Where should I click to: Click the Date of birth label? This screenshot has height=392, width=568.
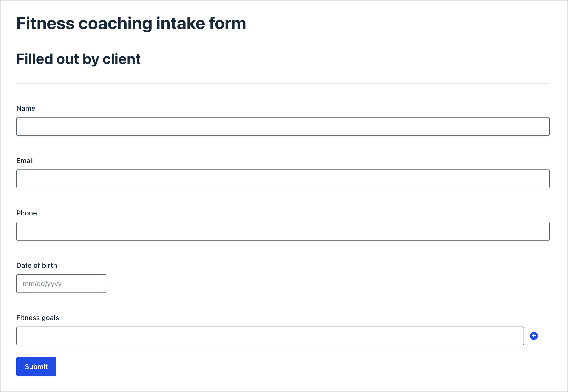[37, 265]
